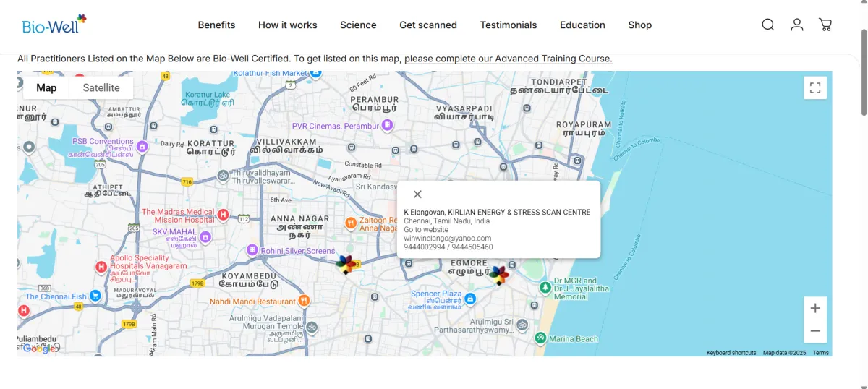Image resolution: width=868 pixels, height=389 pixels.
Task: Open the Shop menu item
Action: (x=640, y=25)
